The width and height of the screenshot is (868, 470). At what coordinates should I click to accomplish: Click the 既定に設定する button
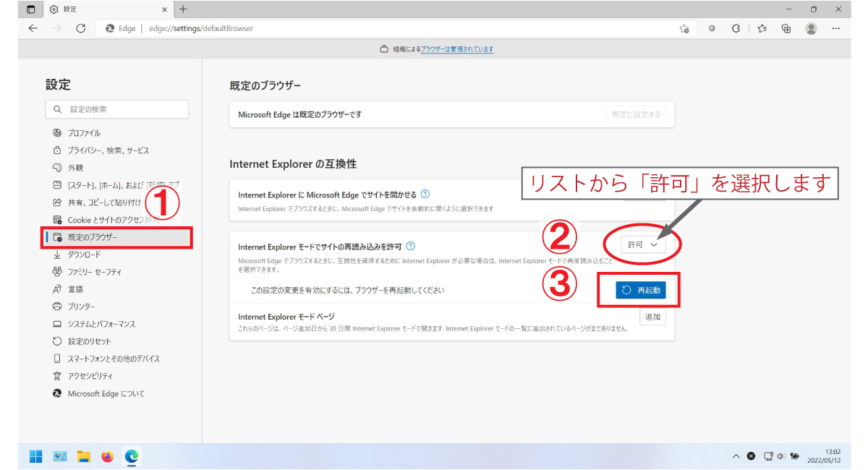[636, 114]
